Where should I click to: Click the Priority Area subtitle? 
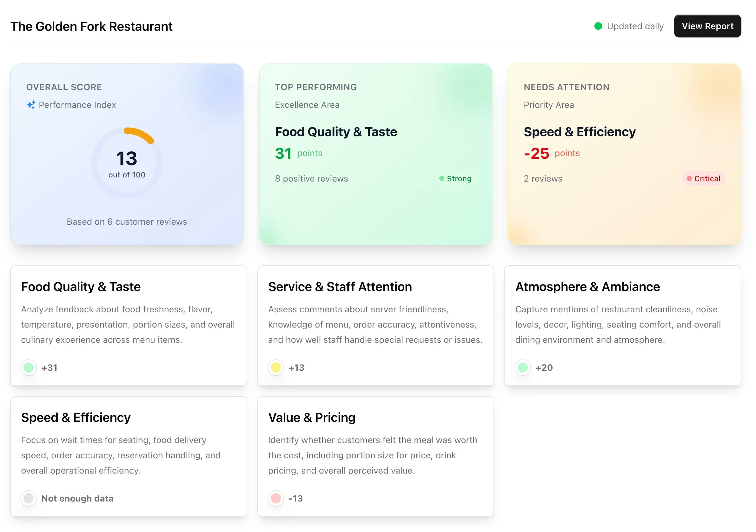click(x=549, y=105)
